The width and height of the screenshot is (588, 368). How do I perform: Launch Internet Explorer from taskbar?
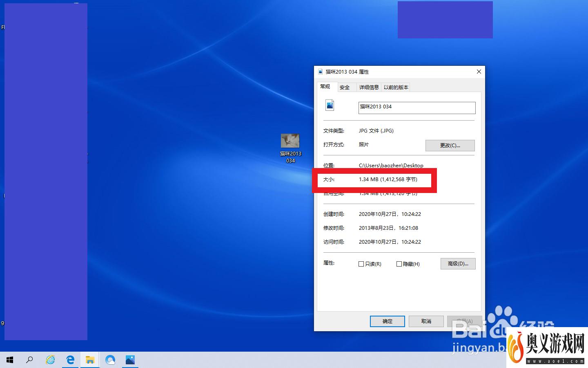click(50, 360)
